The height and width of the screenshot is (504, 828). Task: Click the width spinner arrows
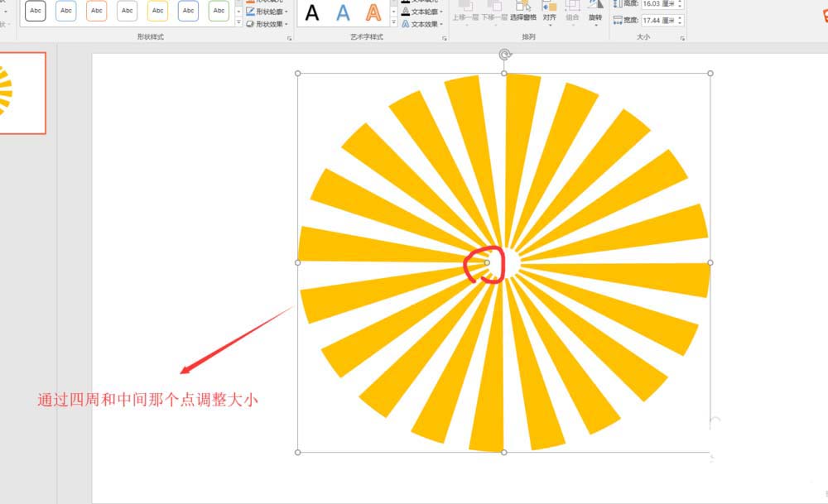click(680, 20)
